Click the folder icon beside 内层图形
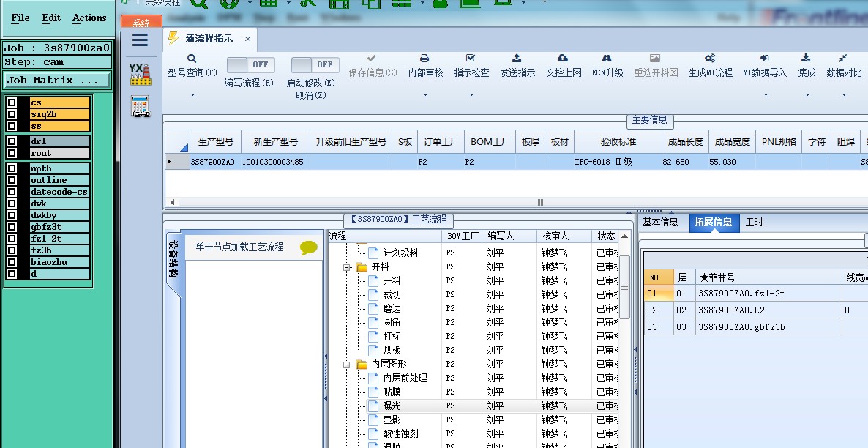 coord(362,365)
